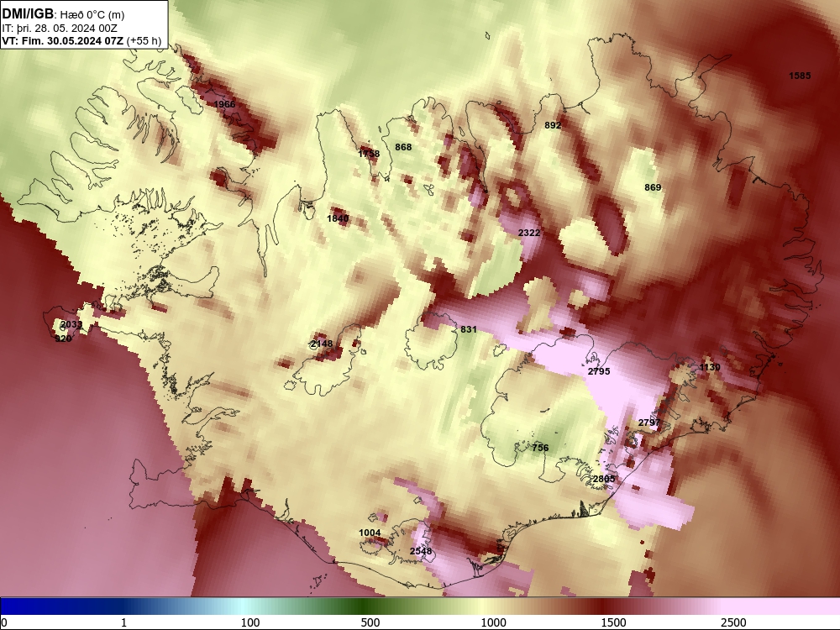Image resolution: width=840 pixels, height=630 pixels.
Task: Click the 2148 height value
Action: point(322,344)
